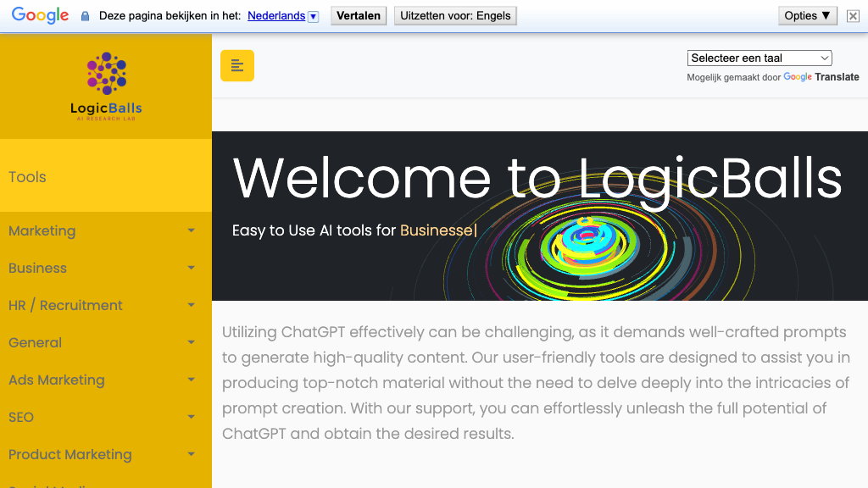Click the padlock icon beside the translation message
This screenshot has height=488, width=868.
(84, 14)
